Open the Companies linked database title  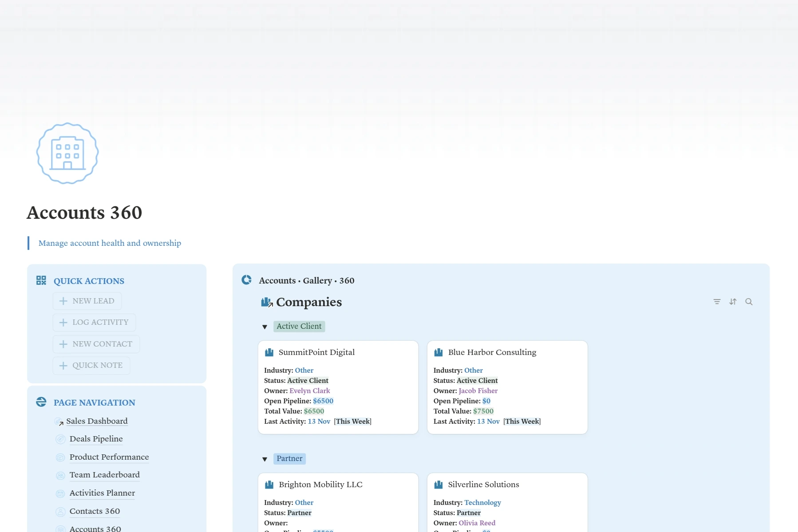point(309,302)
